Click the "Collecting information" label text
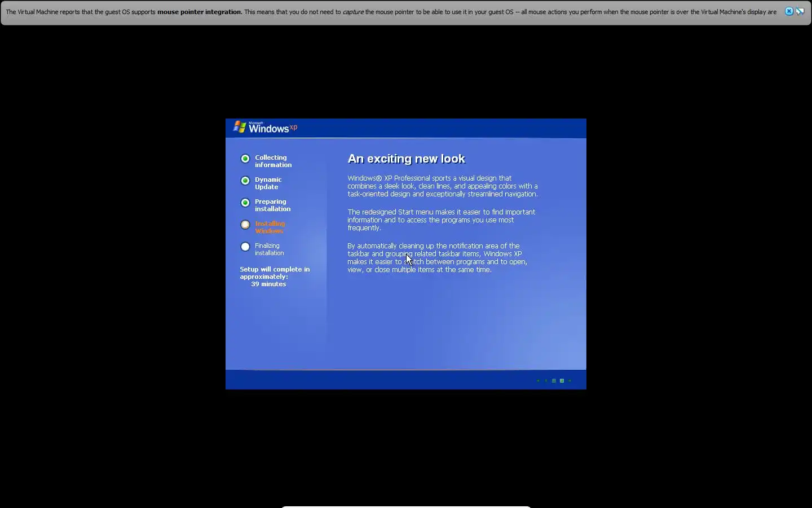Viewport: 812px width, 508px height. (x=273, y=161)
